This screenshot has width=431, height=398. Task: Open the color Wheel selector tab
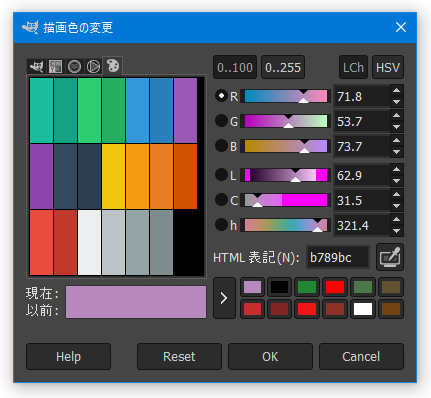point(93,66)
